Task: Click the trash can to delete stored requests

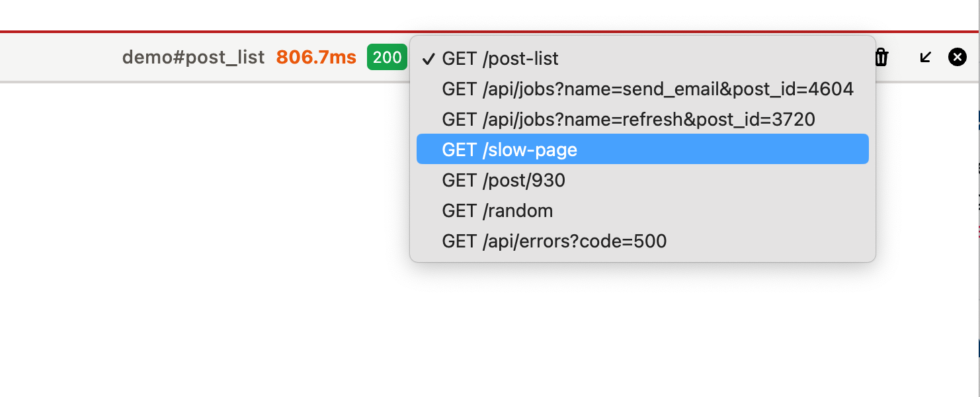Action: point(881,58)
